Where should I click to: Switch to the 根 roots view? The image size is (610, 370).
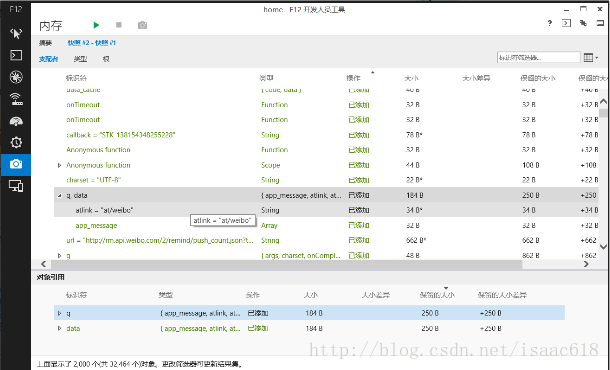pos(106,59)
